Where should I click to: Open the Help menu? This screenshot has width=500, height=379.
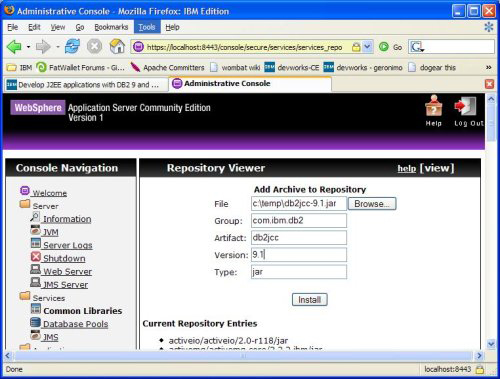(172, 27)
